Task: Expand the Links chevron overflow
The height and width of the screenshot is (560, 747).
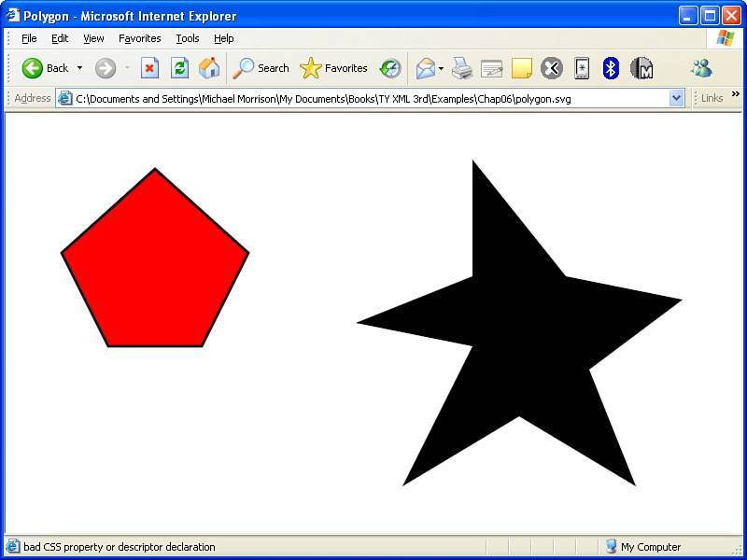Action: pyautogui.click(x=735, y=94)
